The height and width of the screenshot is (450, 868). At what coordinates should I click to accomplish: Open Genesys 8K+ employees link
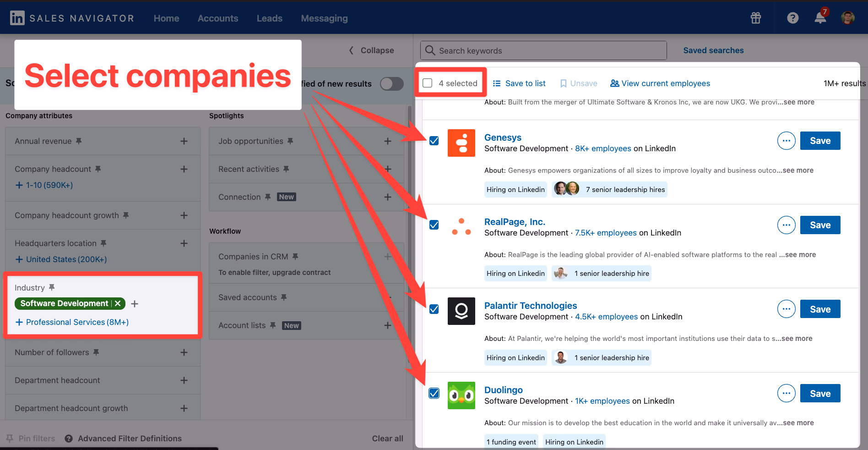click(603, 148)
